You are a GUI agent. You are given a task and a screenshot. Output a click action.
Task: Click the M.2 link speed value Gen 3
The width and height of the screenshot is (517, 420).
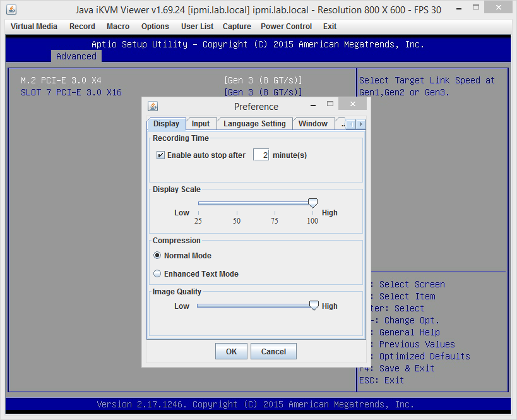click(263, 80)
